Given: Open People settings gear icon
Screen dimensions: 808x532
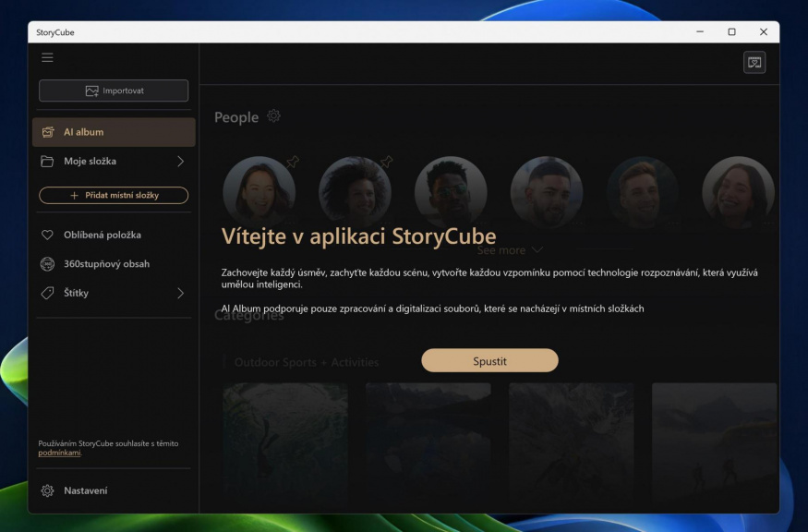Looking at the screenshot, I should point(273,116).
